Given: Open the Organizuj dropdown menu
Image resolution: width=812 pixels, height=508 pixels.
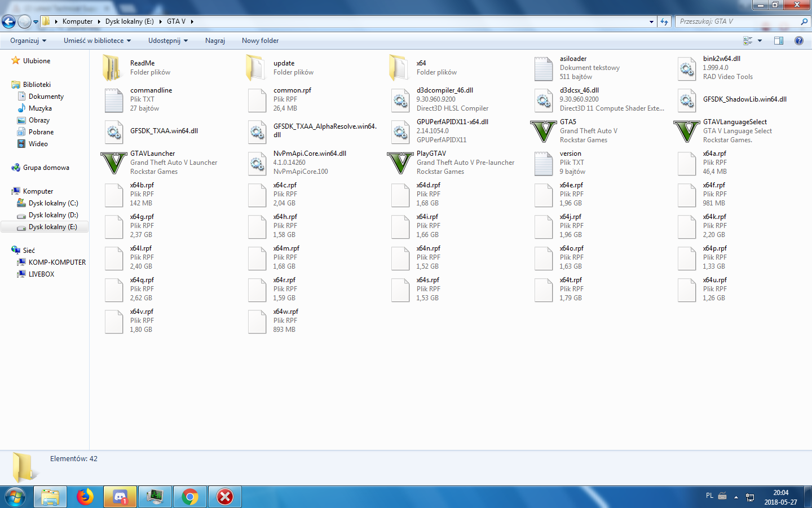Looking at the screenshot, I should click(x=28, y=41).
